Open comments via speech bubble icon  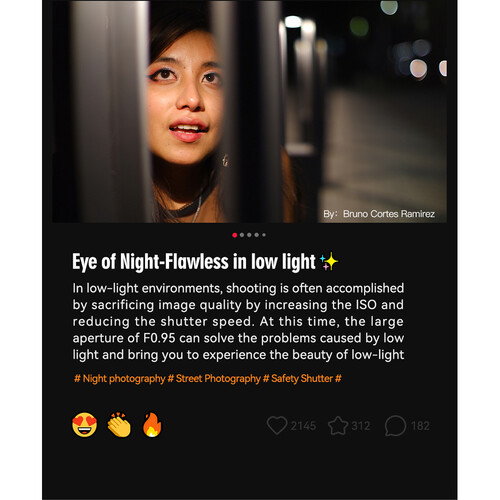point(395,426)
